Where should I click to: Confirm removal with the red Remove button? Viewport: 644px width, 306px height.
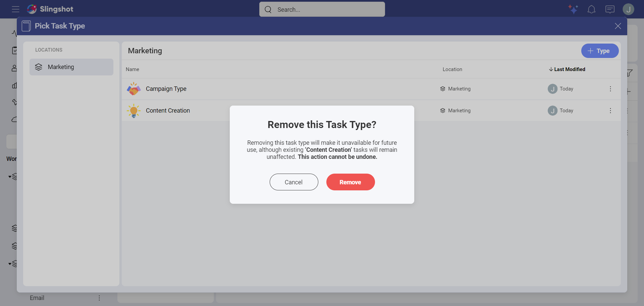click(351, 182)
